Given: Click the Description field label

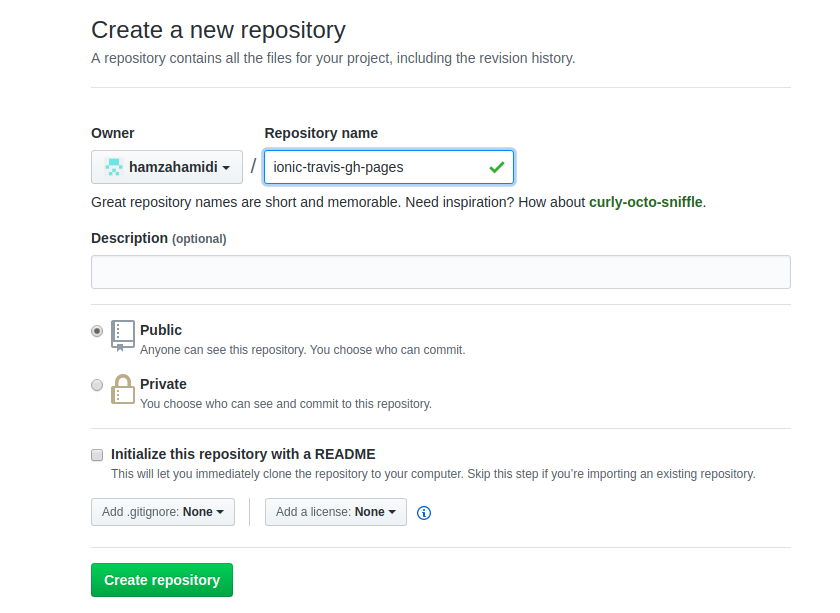Looking at the screenshot, I should (x=129, y=238).
